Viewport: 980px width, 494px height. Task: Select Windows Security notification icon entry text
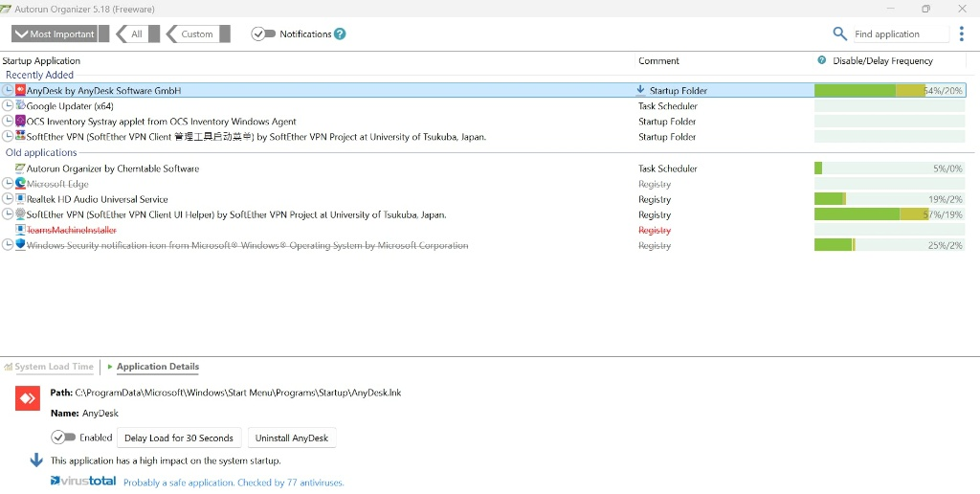pyautogui.click(x=247, y=245)
